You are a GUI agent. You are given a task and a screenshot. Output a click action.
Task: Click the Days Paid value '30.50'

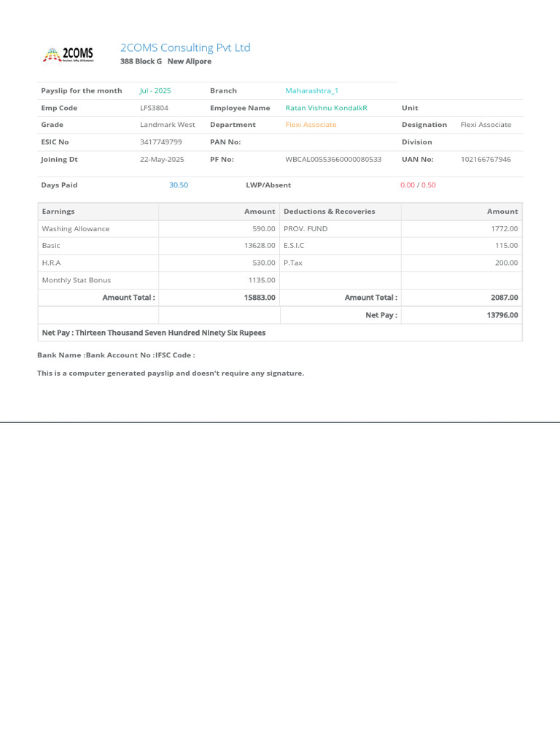pos(179,185)
